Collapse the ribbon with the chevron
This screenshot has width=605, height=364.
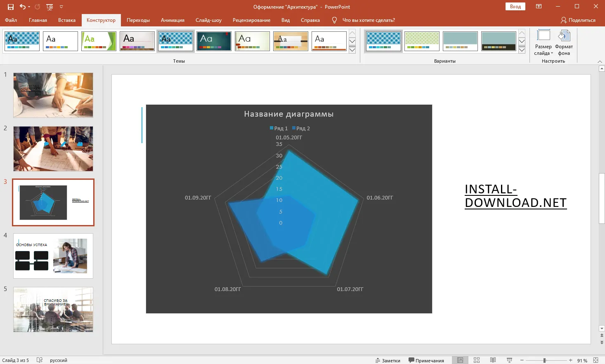tap(600, 61)
